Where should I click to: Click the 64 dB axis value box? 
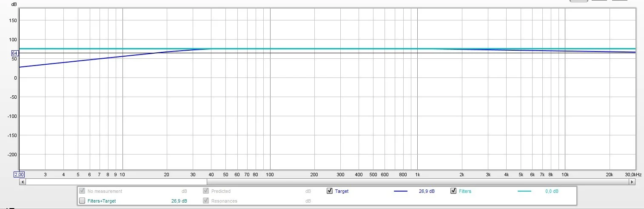pos(15,53)
